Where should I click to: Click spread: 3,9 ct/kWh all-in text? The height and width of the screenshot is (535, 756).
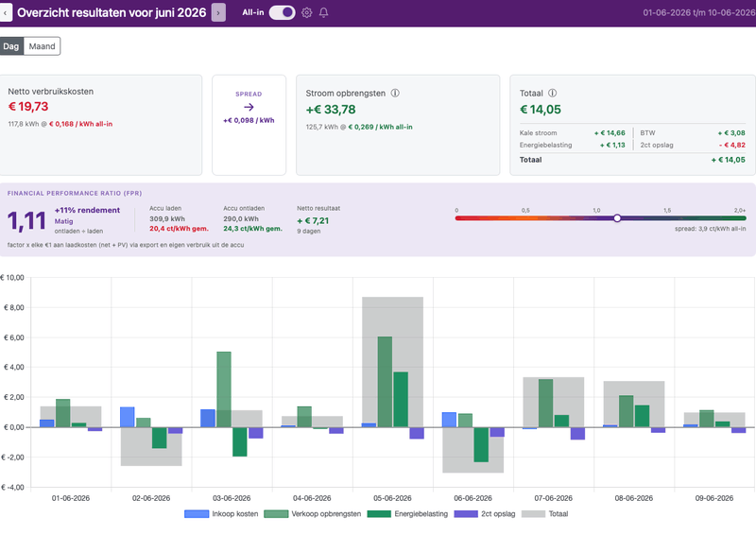tap(711, 229)
